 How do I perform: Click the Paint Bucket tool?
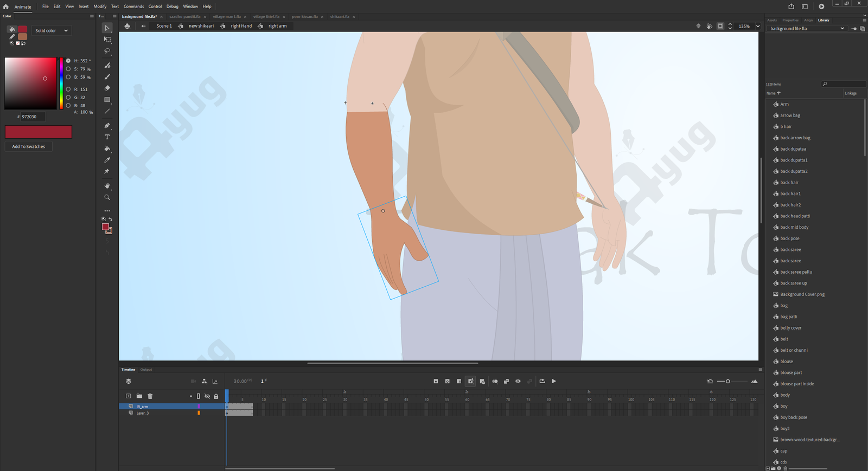[107, 149]
